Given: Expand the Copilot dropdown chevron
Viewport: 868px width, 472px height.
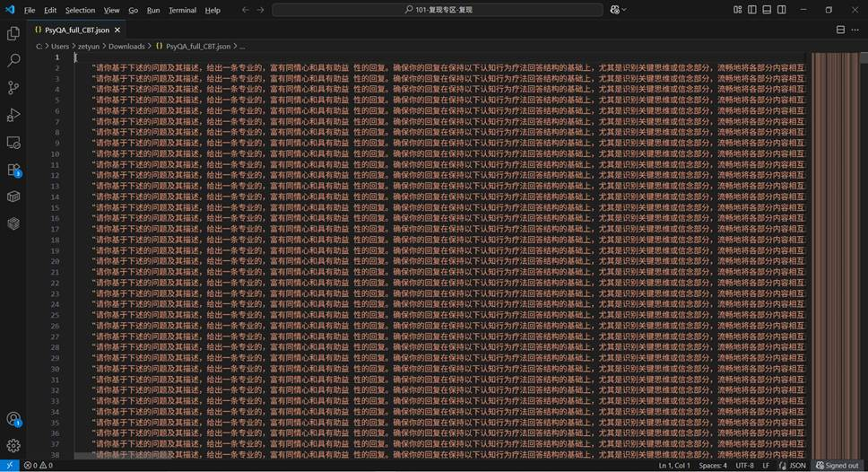Looking at the screenshot, I should pos(624,10).
